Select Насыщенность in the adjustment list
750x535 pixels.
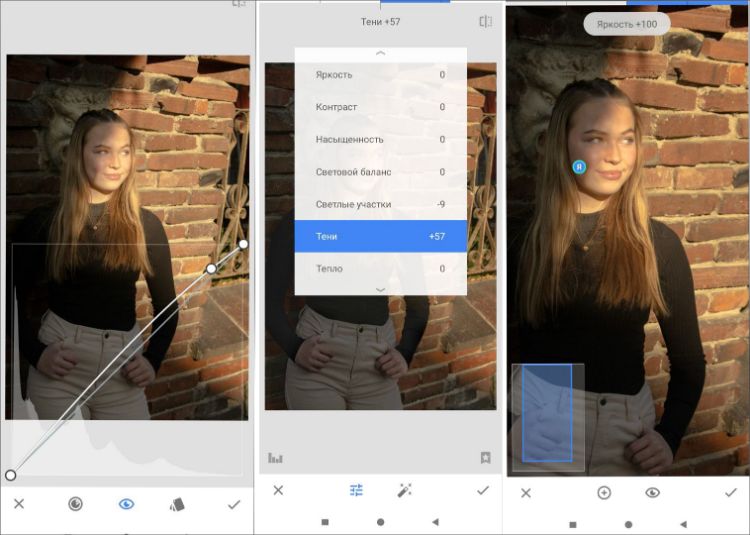pyautogui.click(x=380, y=139)
